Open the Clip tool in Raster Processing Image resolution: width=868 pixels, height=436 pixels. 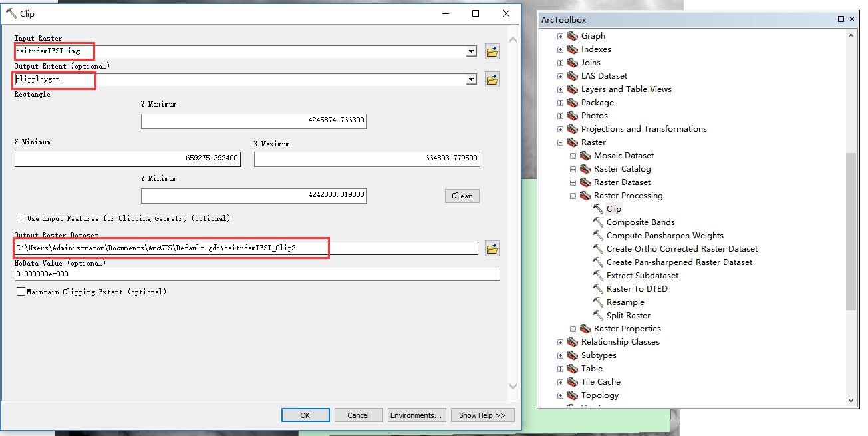[x=613, y=209]
